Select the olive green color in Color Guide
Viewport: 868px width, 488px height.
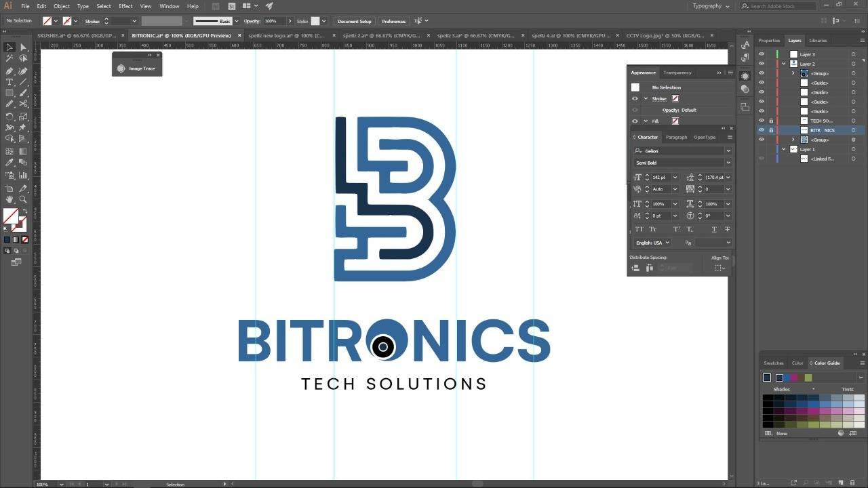click(808, 378)
